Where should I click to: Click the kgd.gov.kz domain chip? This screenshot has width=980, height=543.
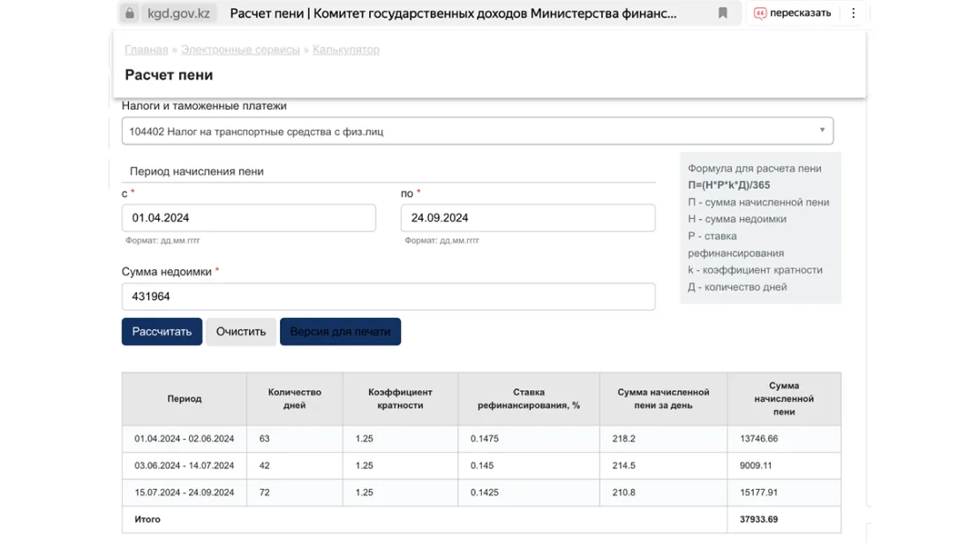tap(178, 13)
